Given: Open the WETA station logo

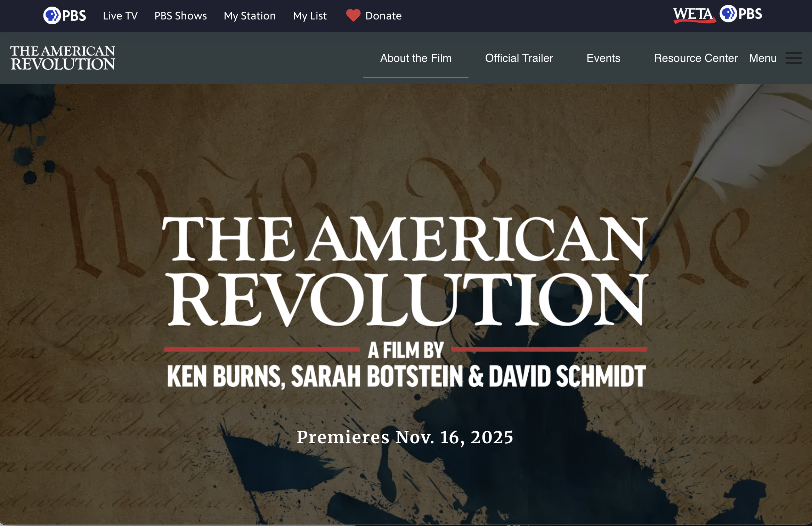Looking at the screenshot, I should click(x=694, y=15).
